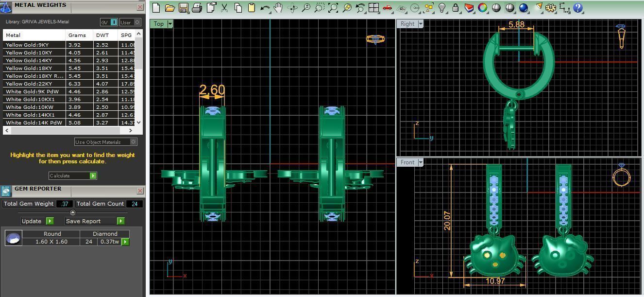The width and height of the screenshot is (644, 297).
Task: Click the Save Report button
Action: click(x=95, y=221)
